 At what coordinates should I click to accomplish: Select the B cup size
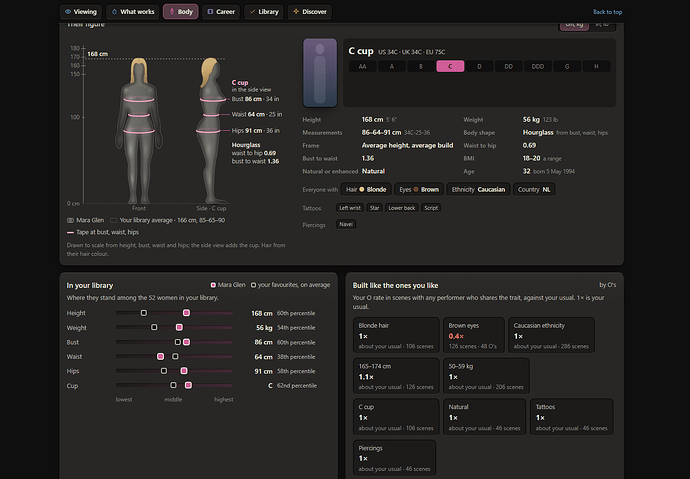pyautogui.click(x=421, y=66)
